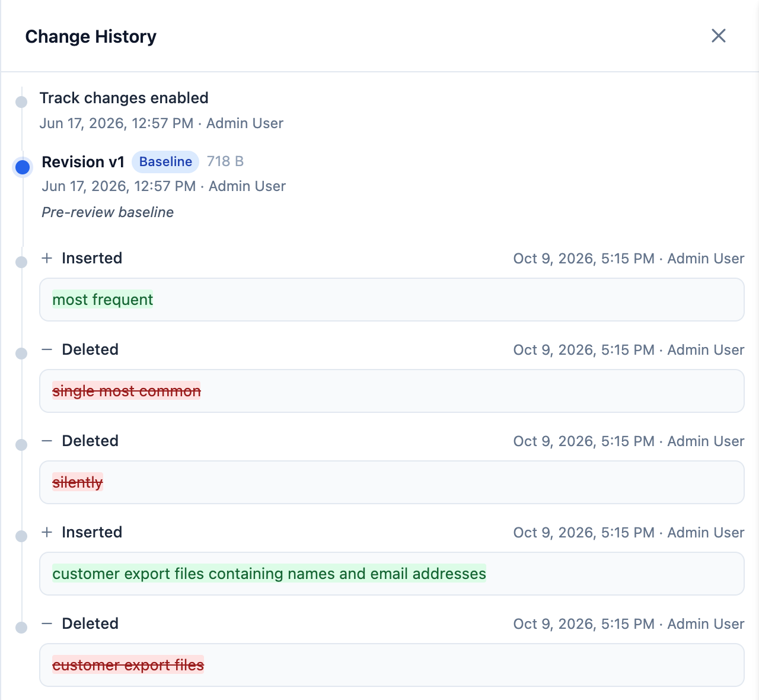Select the inserted text 'most frequent'
Viewport: 759px width, 700px height.
(x=103, y=300)
